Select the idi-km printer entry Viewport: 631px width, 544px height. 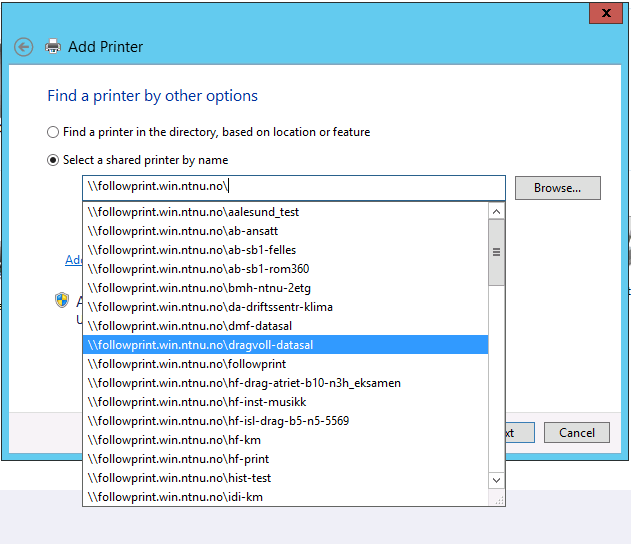pos(285,497)
